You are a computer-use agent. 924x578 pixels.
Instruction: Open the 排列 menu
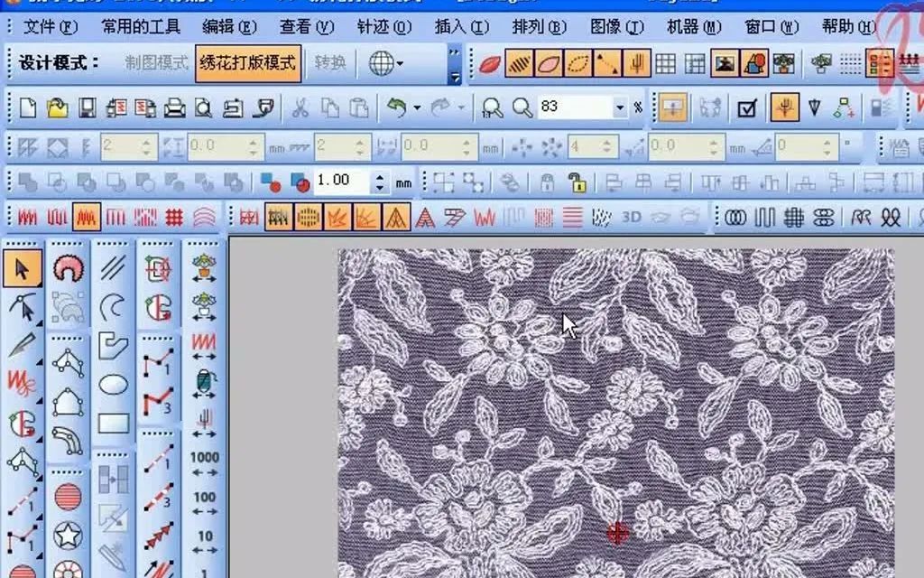click(x=540, y=26)
